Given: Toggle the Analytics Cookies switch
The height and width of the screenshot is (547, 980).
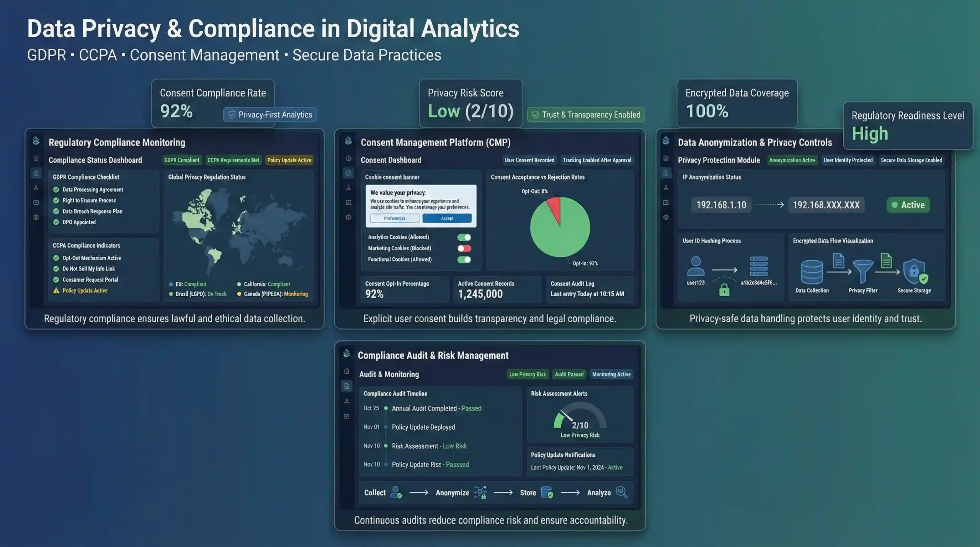Looking at the screenshot, I should pos(464,237).
